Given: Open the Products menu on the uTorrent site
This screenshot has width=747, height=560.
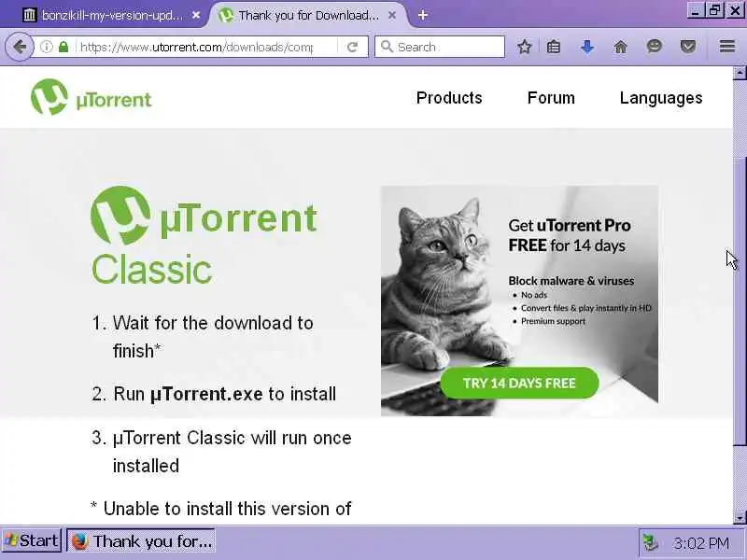Looking at the screenshot, I should click(449, 98).
